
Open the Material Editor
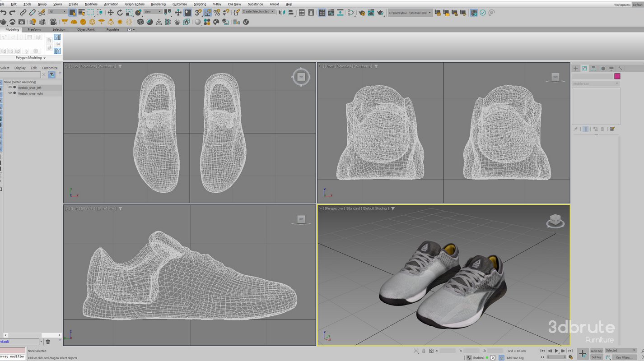pos(350,13)
